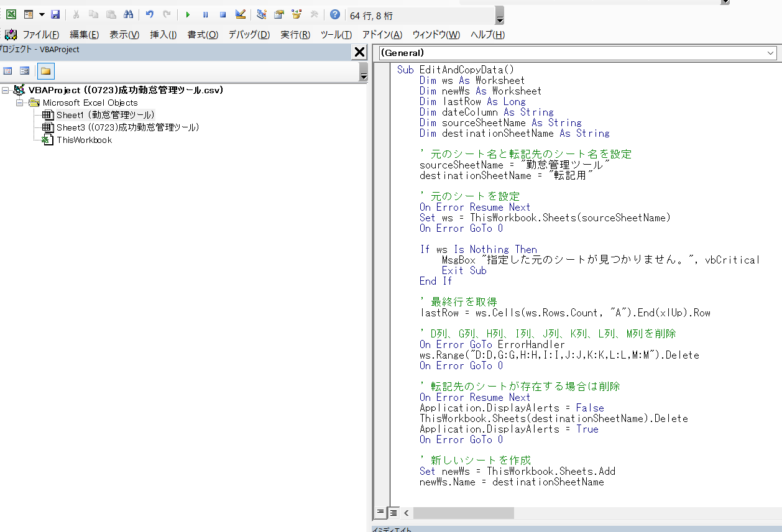Pause execution with the Break icon
This screenshot has width=782, height=532.
coord(205,14)
